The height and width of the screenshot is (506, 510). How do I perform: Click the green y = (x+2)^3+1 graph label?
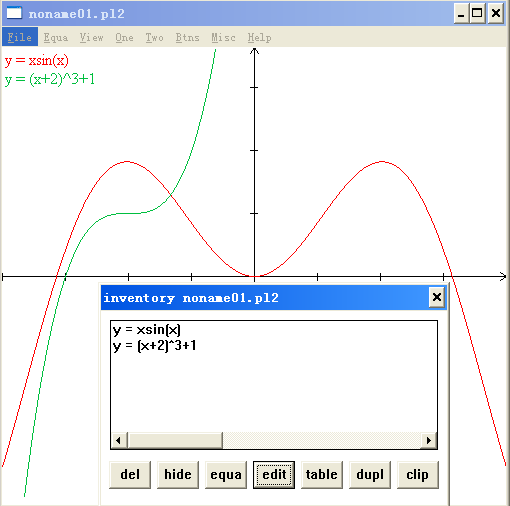(50, 79)
